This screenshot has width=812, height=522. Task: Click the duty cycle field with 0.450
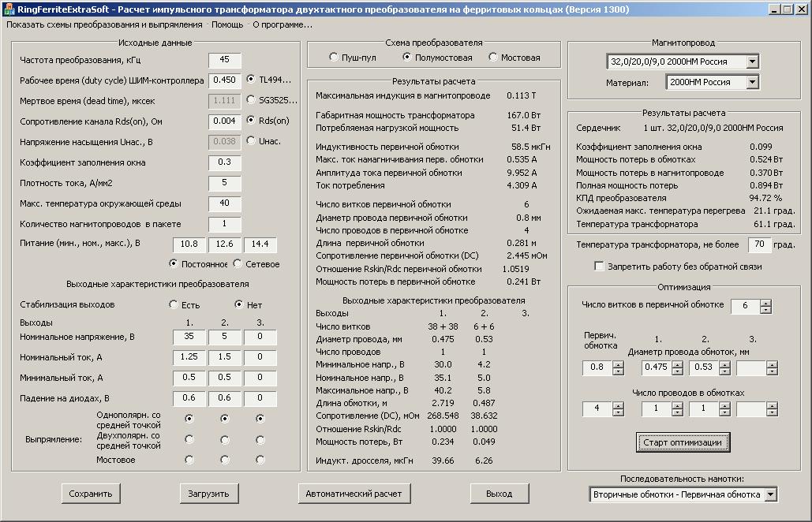pos(225,80)
